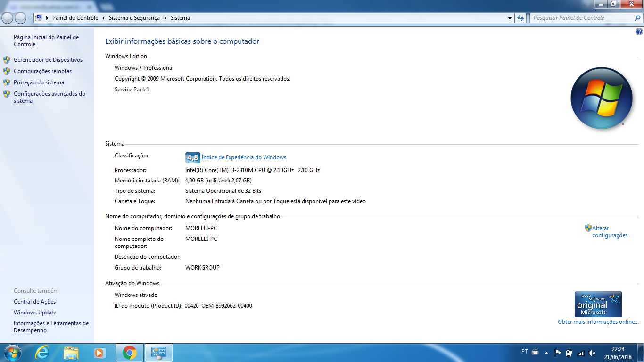
Task: Click the 4,00 GB installed memory text
Action: [218, 181]
